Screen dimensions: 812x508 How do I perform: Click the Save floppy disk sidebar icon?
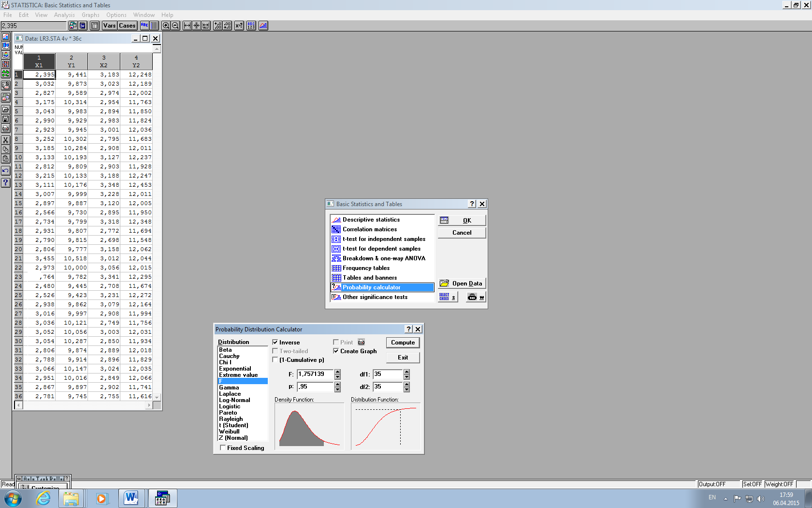click(x=5, y=119)
